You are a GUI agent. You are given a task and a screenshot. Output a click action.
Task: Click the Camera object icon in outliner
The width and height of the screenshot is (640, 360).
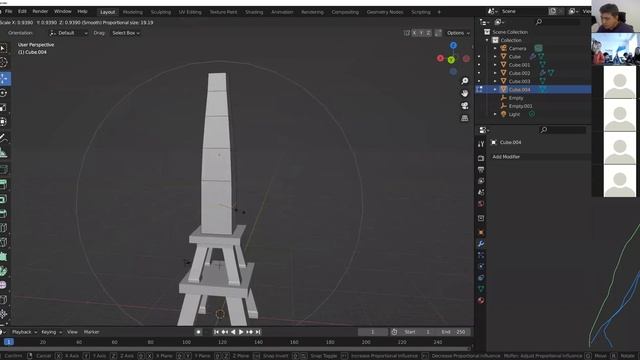[x=504, y=48]
